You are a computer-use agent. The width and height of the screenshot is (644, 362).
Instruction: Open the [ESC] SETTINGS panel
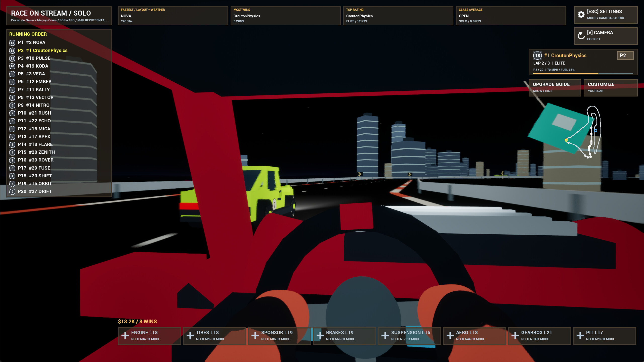(606, 15)
